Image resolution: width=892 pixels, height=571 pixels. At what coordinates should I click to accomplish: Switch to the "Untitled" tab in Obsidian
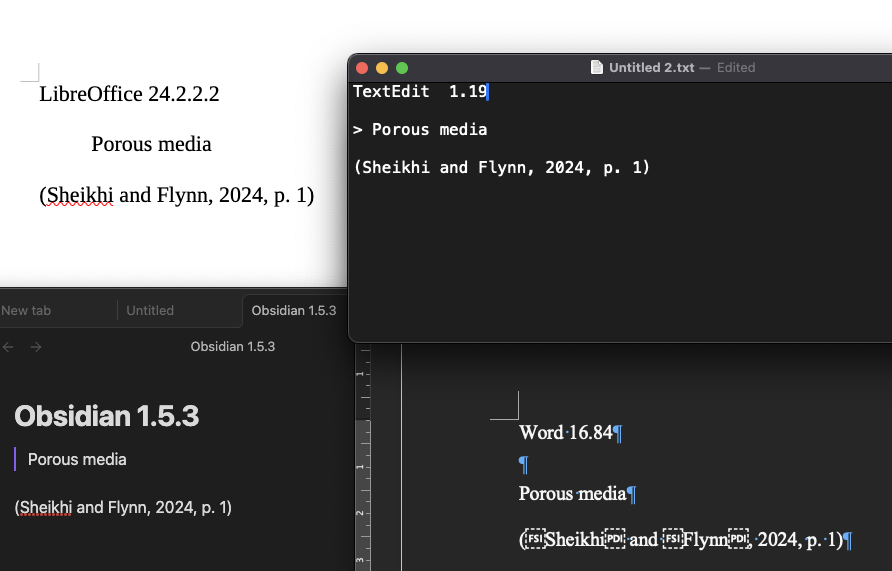coord(150,311)
